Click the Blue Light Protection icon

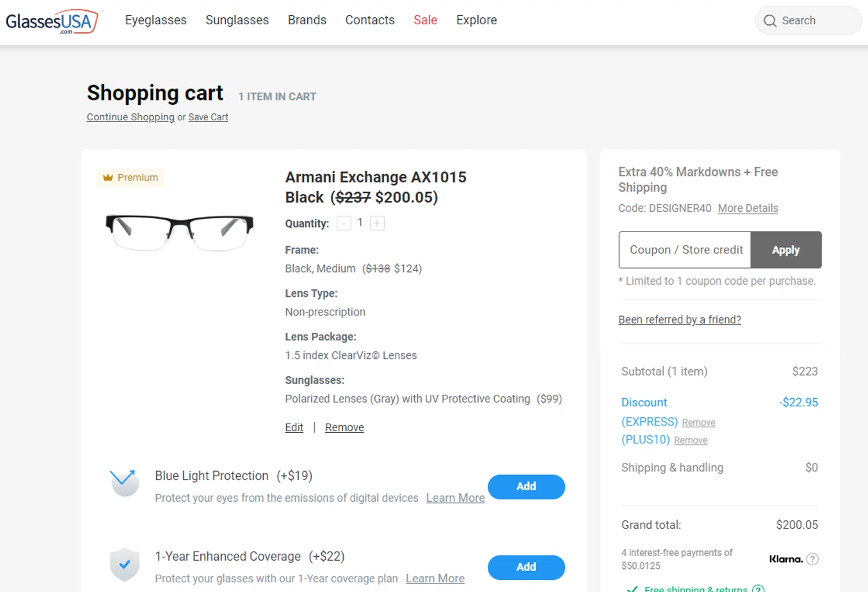124,483
